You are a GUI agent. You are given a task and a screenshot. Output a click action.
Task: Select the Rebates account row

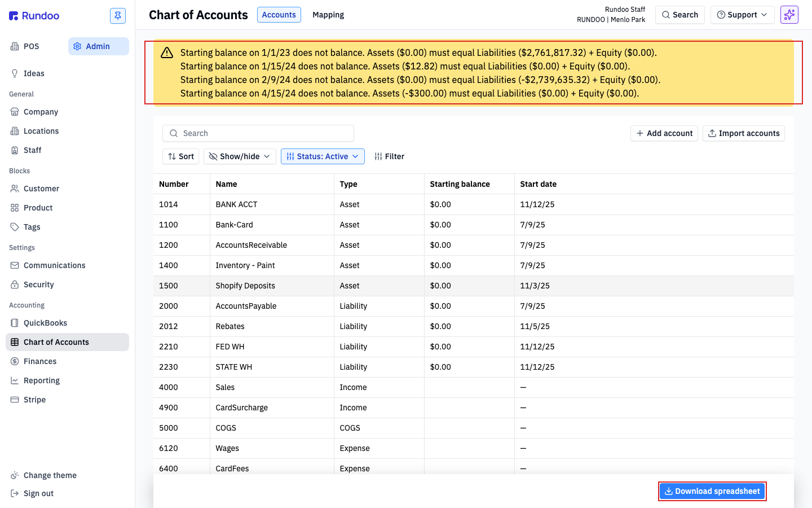click(x=474, y=326)
